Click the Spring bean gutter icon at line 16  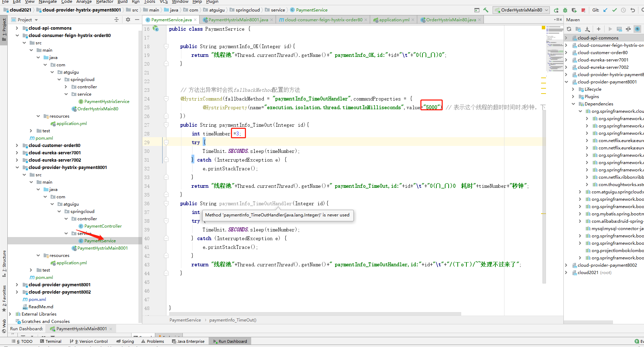pos(156,29)
